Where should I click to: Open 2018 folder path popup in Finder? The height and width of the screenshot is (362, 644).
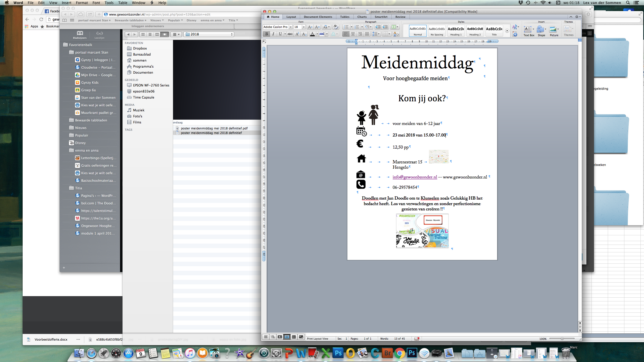[x=209, y=34]
